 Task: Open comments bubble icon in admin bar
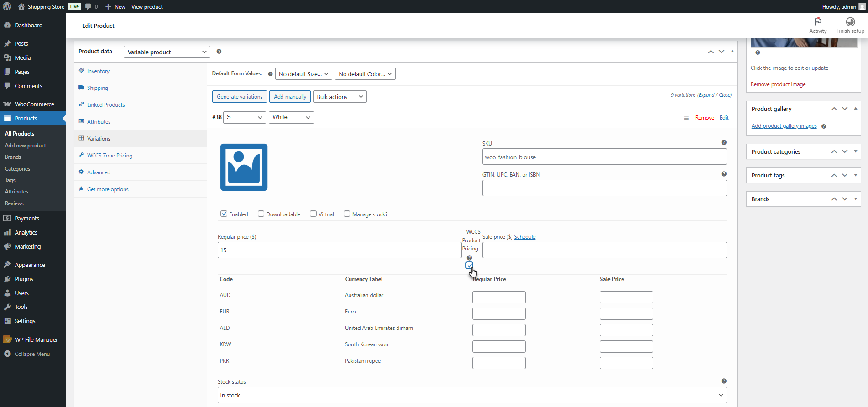tap(89, 6)
